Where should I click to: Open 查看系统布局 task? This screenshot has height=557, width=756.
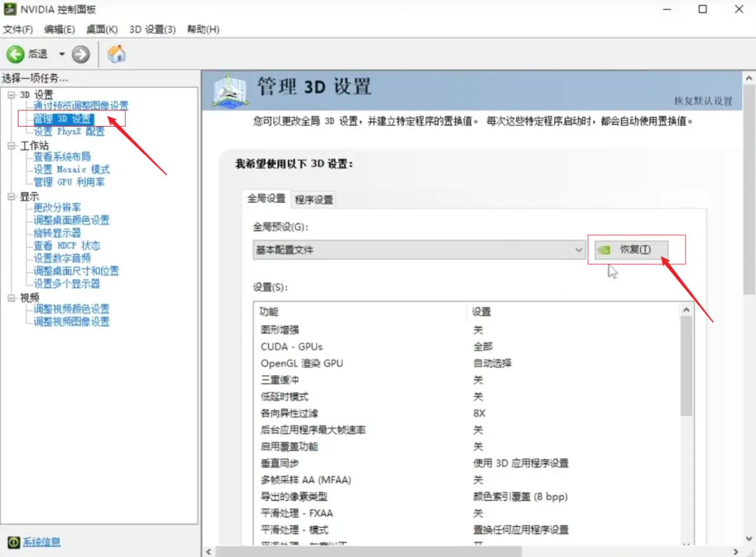coord(62,157)
